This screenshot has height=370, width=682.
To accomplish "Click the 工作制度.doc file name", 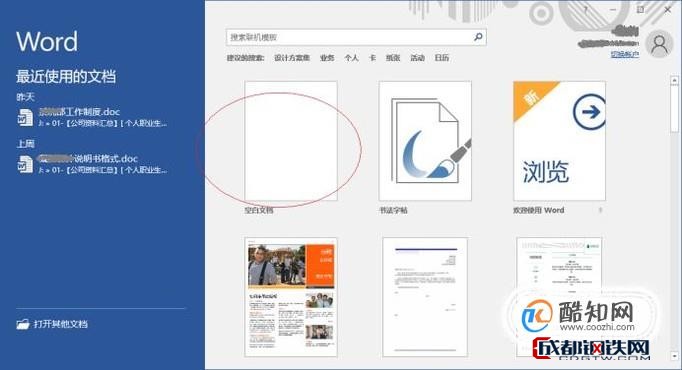I will coord(79,112).
